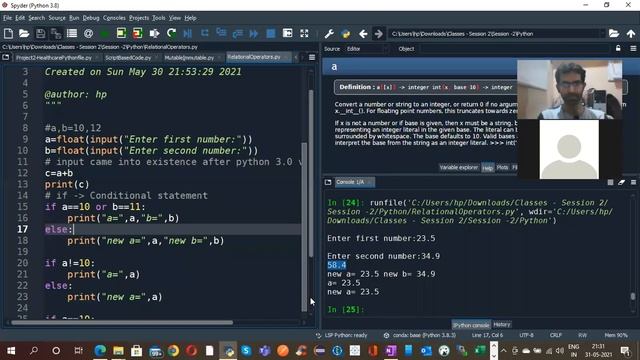The height and width of the screenshot is (360, 640).
Task: Continue execution until next breakpoint
Action: point(253,33)
